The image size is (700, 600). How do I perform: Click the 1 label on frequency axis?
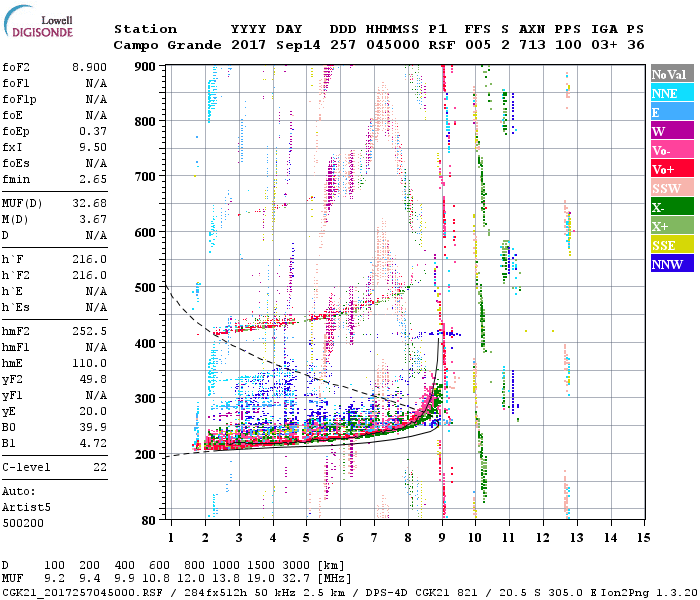click(171, 538)
